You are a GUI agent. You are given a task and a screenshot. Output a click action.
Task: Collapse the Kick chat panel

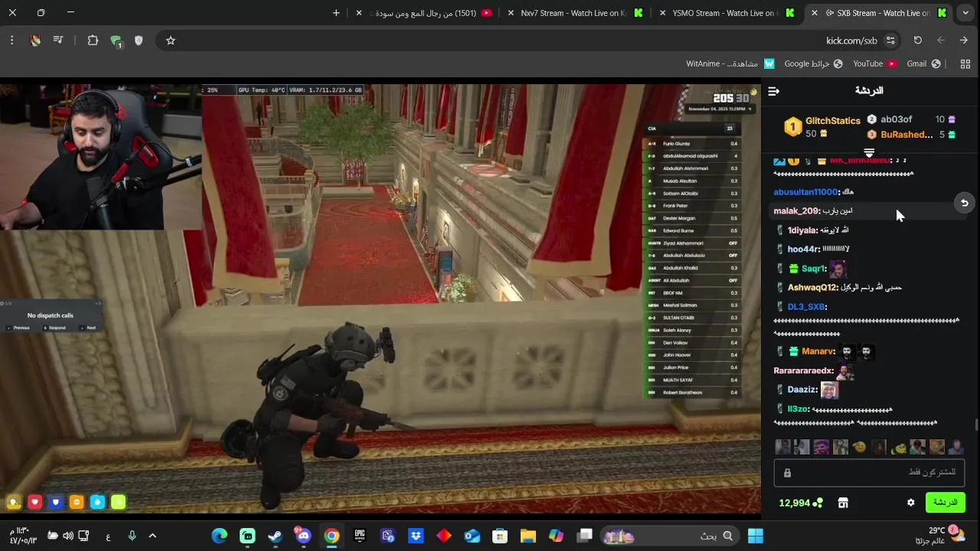[x=773, y=91]
